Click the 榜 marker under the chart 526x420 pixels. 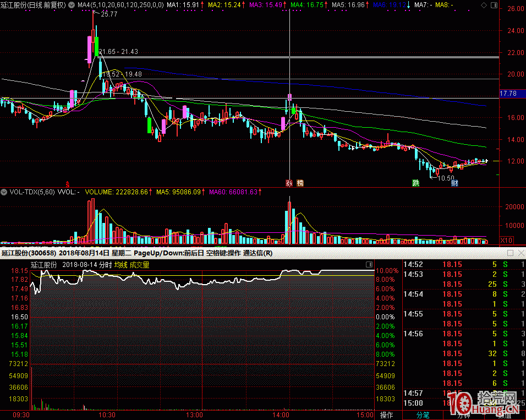coord(300,183)
